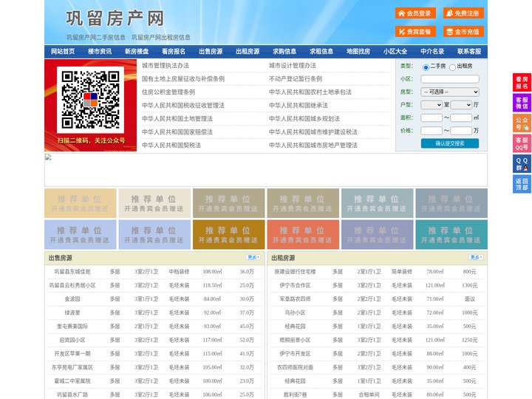Click the blue QQ群 sidebar icon
532x399 pixels.
pos(522,164)
